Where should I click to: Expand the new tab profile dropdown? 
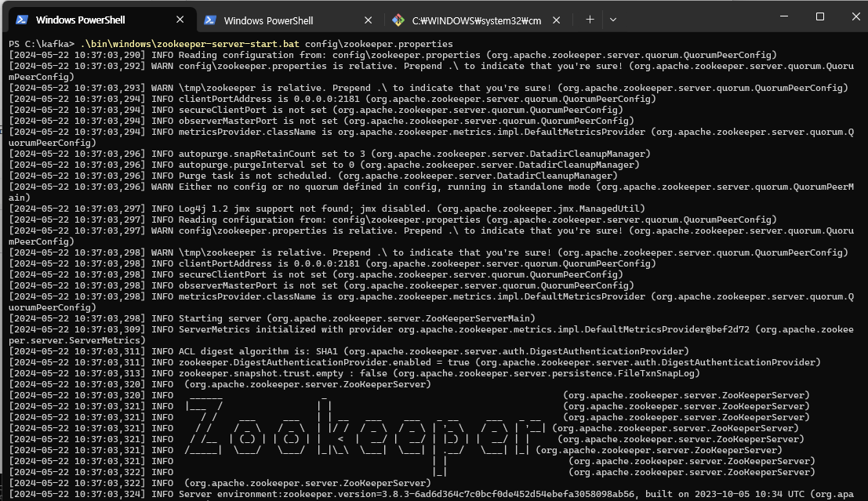click(613, 20)
